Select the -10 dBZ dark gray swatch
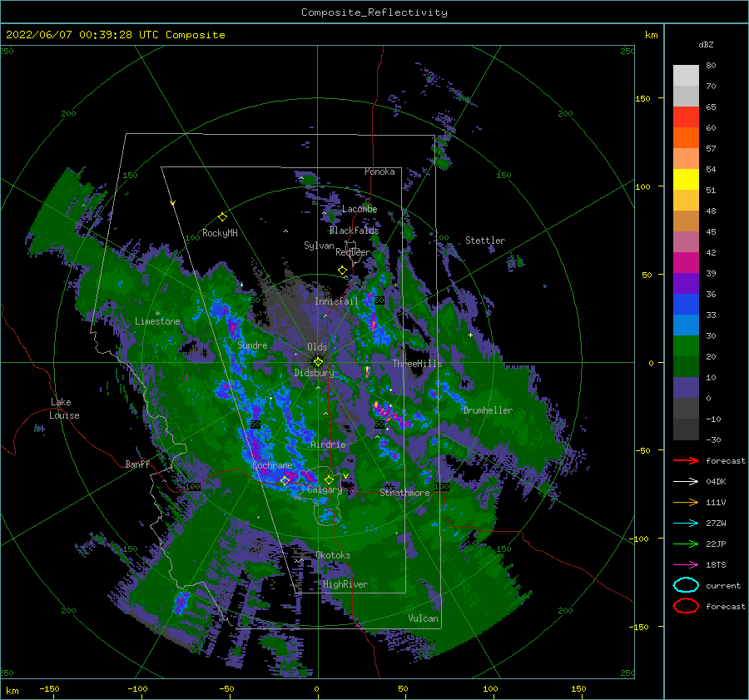The width and height of the screenshot is (749, 700). point(686,429)
